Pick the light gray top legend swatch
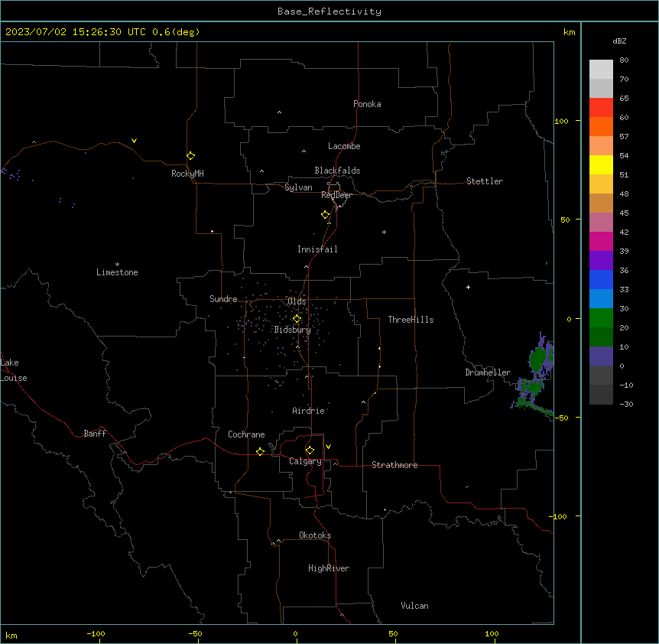Image resolution: width=659 pixels, height=644 pixels. pos(601,70)
